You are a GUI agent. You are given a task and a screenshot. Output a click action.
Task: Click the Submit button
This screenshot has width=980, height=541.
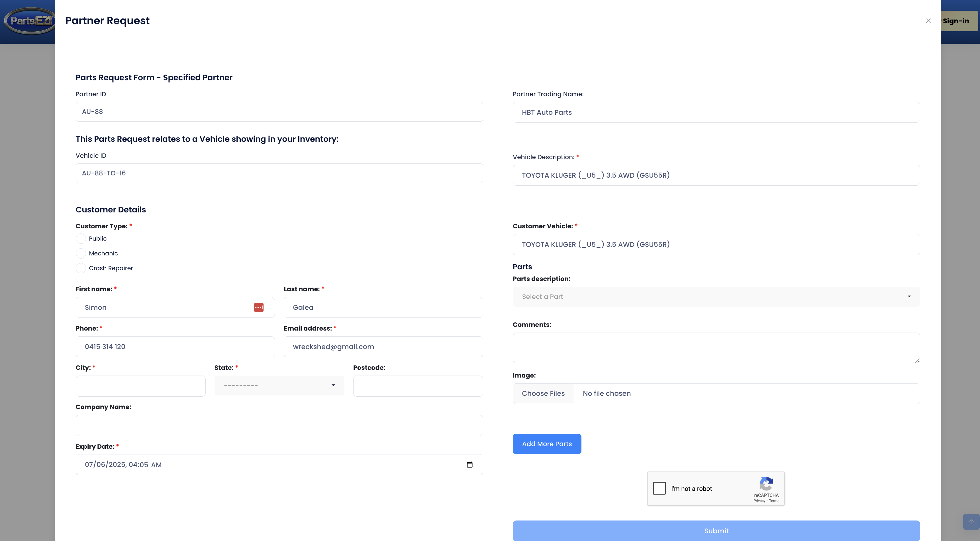coord(716,530)
